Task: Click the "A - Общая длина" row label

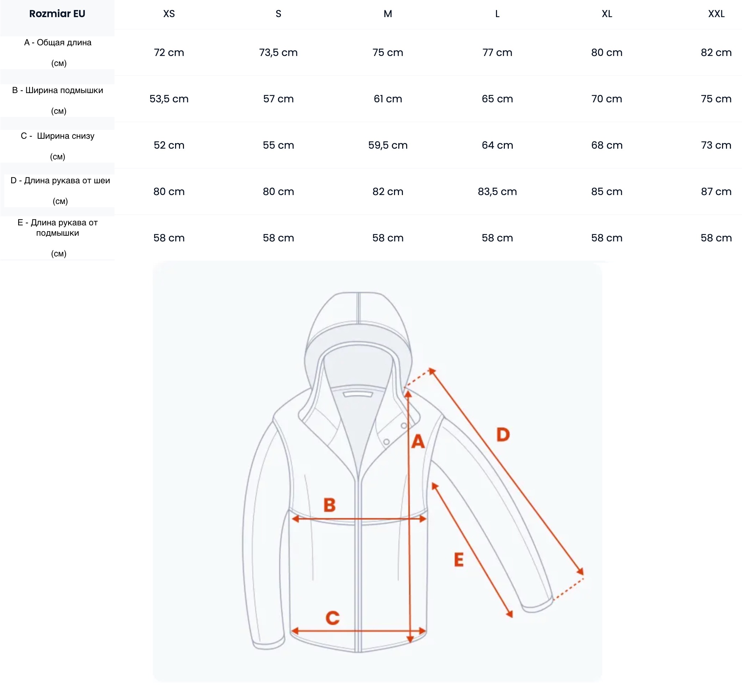Action: point(58,42)
